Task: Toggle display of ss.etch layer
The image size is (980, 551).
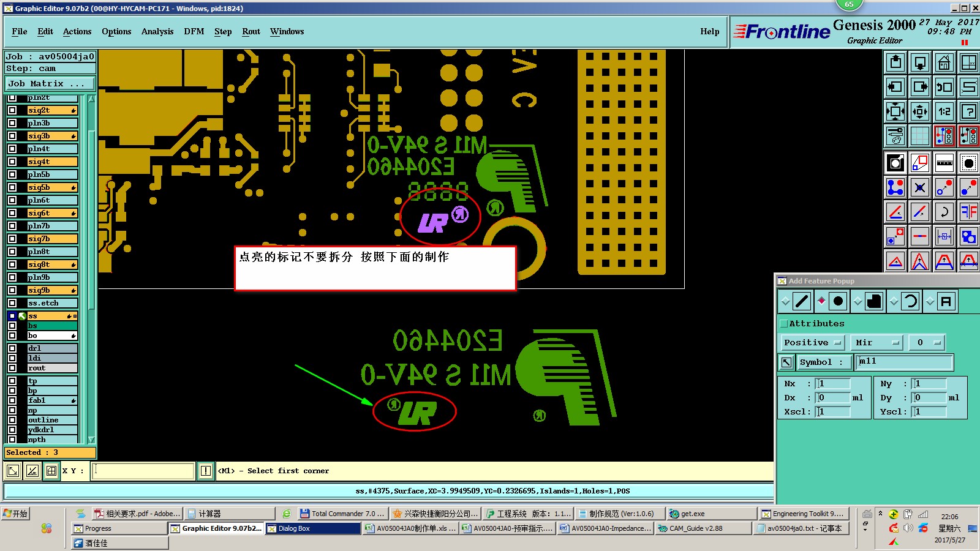Action: pyautogui.click(x=12, y=303)
